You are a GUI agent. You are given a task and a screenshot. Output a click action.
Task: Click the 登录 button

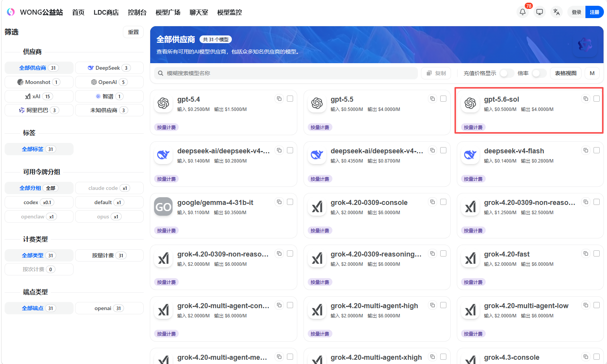point(577,12)
